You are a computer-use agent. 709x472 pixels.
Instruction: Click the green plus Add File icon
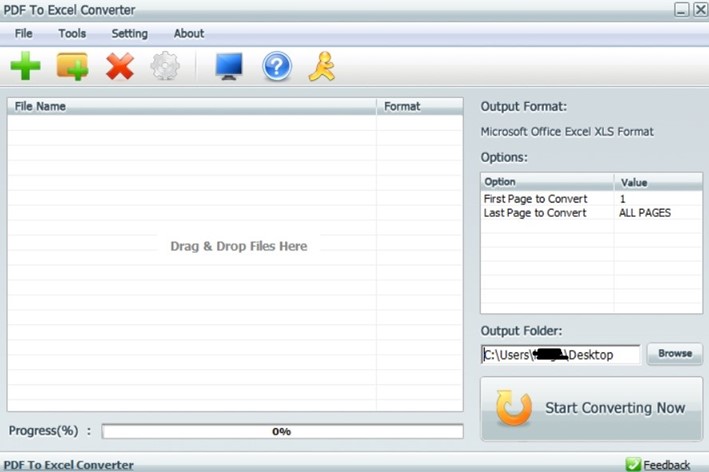25,66
